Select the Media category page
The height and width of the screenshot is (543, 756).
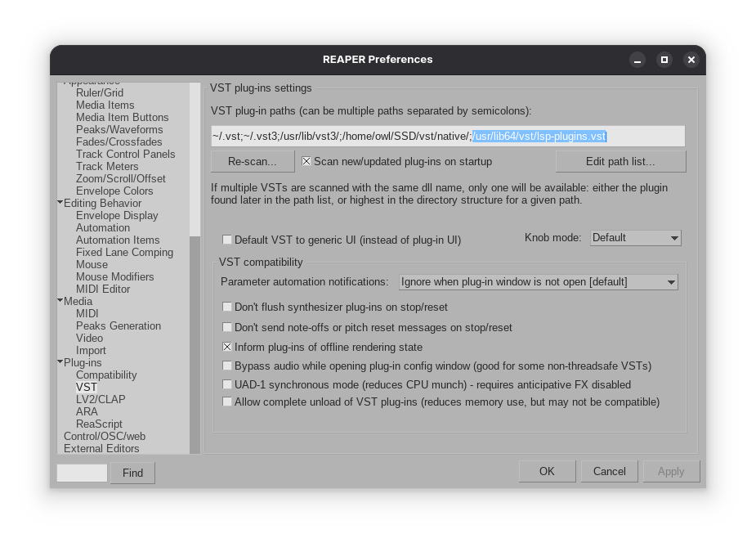click(78, 302)
